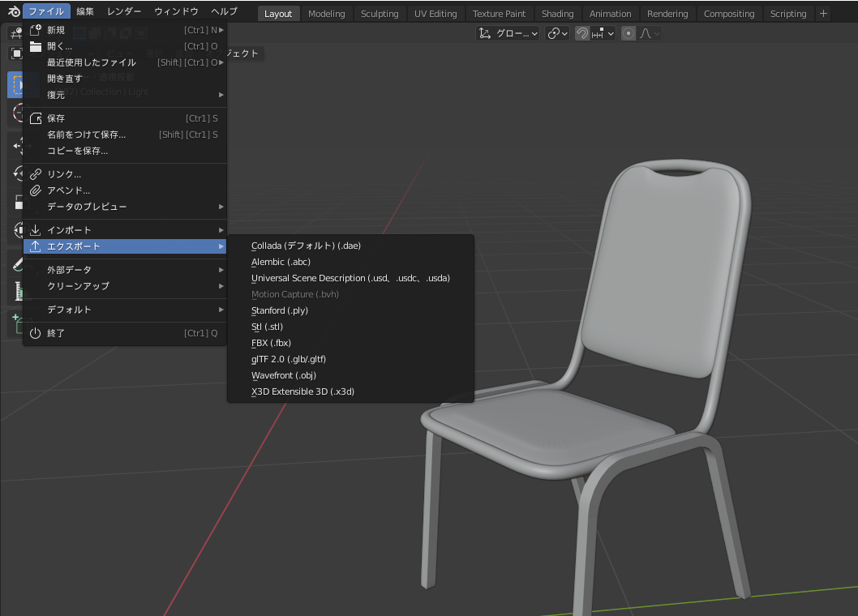Click the save icon beside 保存
The image size is (858, 616).
pos(36,118)
